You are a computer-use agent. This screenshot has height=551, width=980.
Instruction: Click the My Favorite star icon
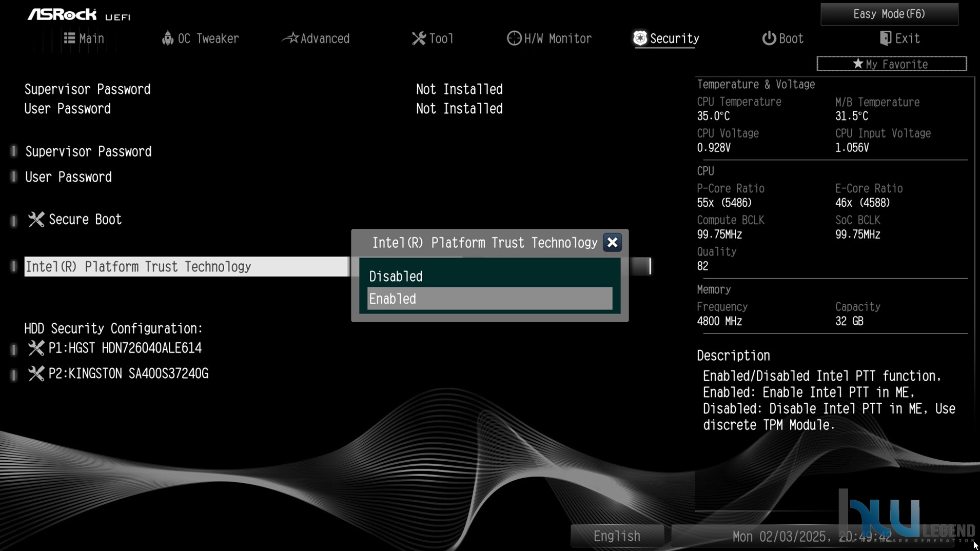[858, 64]
